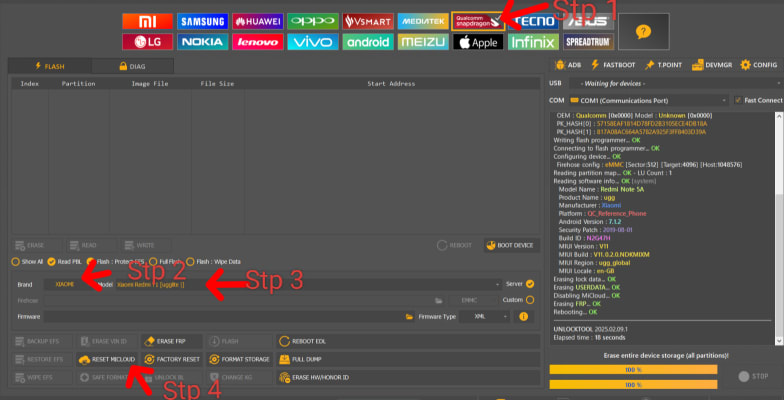Click the FULL DUMP button
This screenshot has width=784, height=400.
point(408,360)
